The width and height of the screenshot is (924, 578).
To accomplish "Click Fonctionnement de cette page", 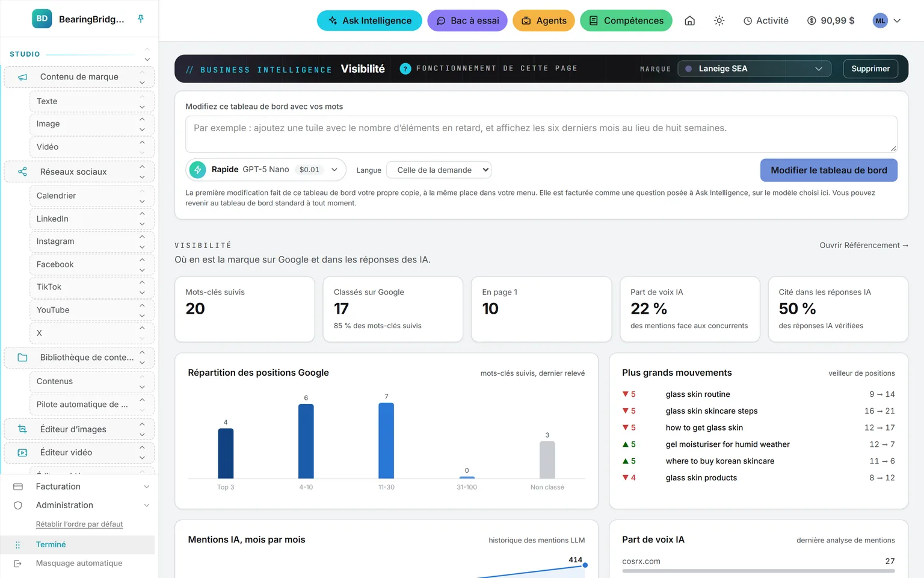I will coord(497,69).
